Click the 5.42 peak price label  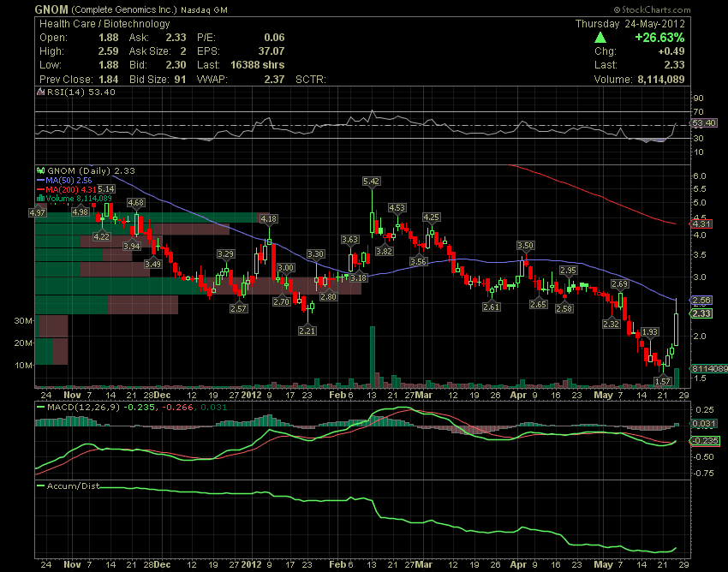pos(371,182)
